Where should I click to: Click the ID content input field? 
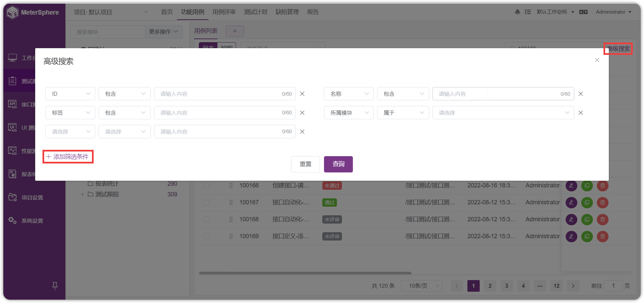click(x=225, y=94)
